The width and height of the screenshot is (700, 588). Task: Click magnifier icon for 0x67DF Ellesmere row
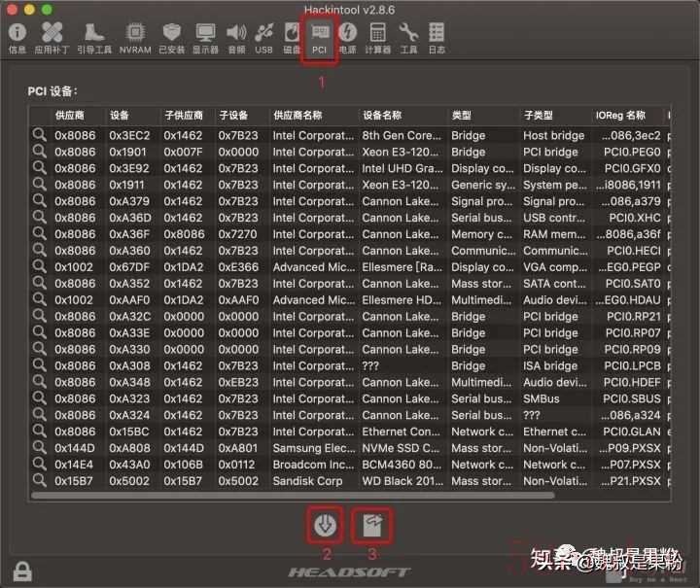coord(39,266)
